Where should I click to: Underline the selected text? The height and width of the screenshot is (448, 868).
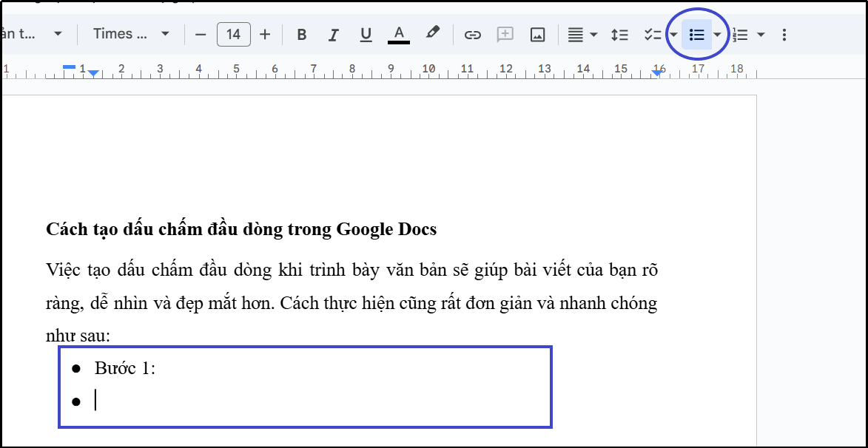[365, 33]
